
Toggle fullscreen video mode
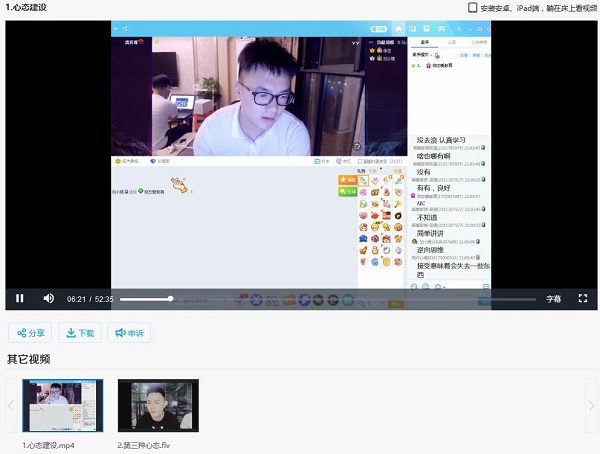pos(583,298)
